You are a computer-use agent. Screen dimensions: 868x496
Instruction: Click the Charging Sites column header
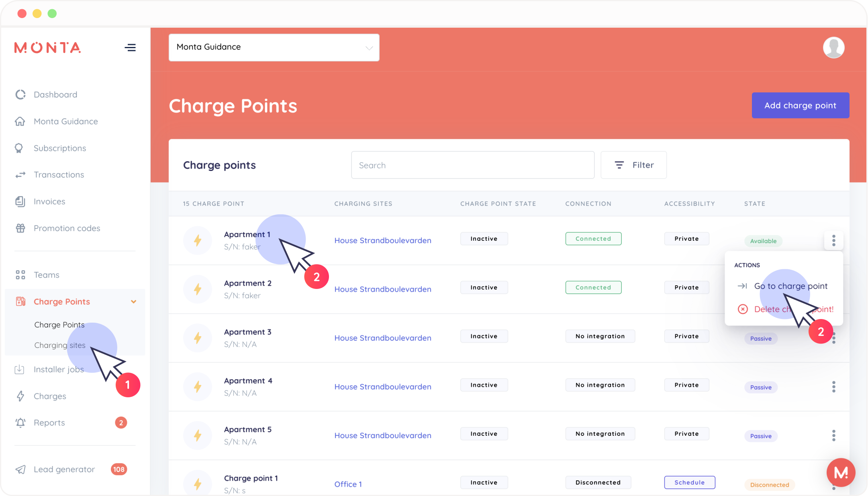(363, 204)
